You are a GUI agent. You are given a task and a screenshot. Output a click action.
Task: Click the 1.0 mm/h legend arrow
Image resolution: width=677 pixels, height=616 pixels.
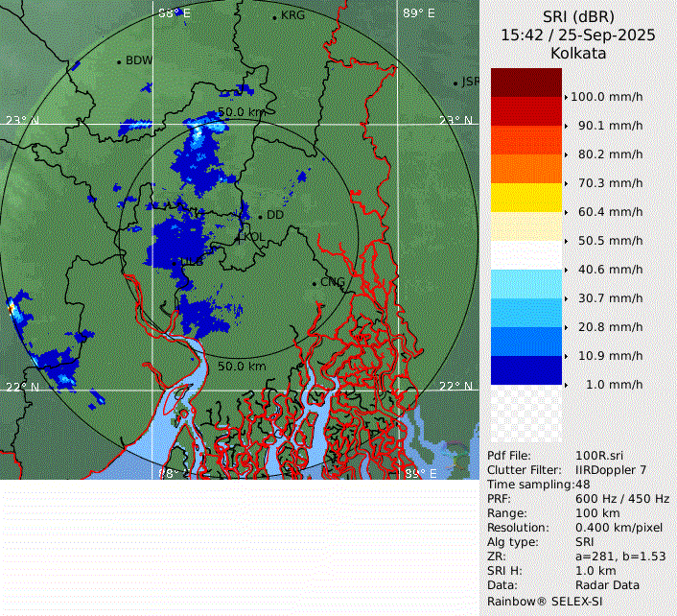[566, 385]
